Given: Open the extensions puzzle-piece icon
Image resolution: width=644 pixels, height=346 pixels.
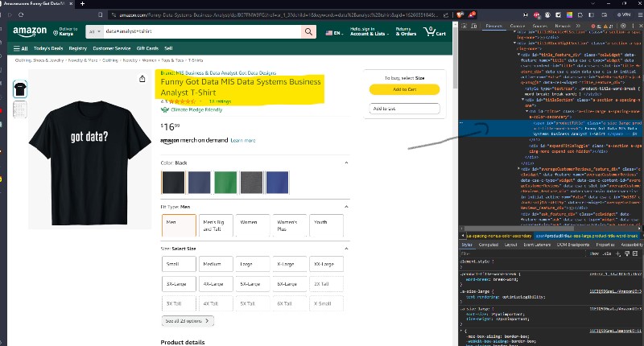Looking at the screenshot, I should tap(580, 14).
